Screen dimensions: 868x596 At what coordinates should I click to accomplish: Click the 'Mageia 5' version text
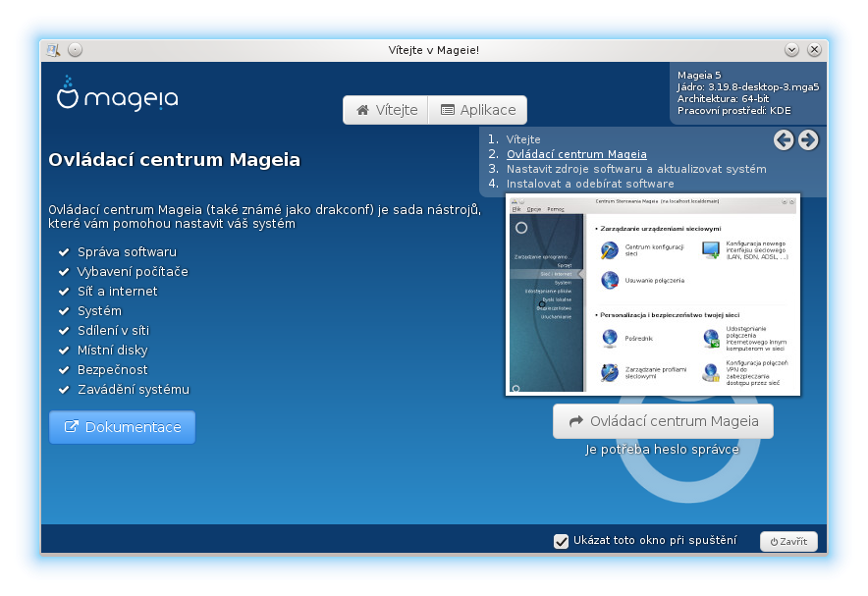699,76
